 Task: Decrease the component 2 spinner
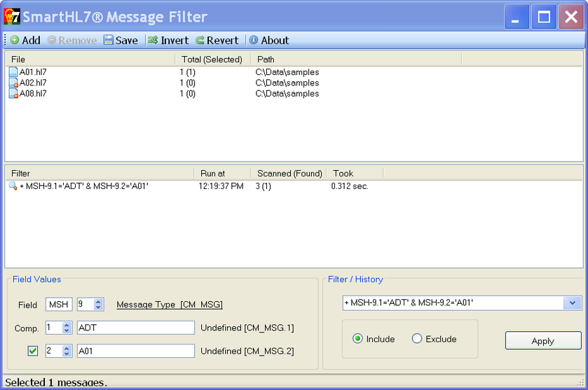click(67, 354)
